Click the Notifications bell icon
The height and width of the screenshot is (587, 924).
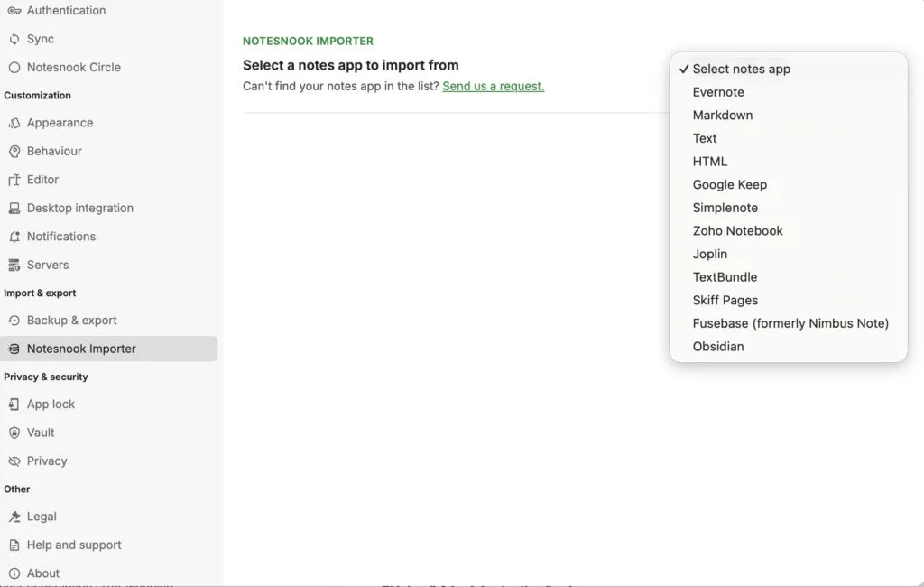click(14, 237)
